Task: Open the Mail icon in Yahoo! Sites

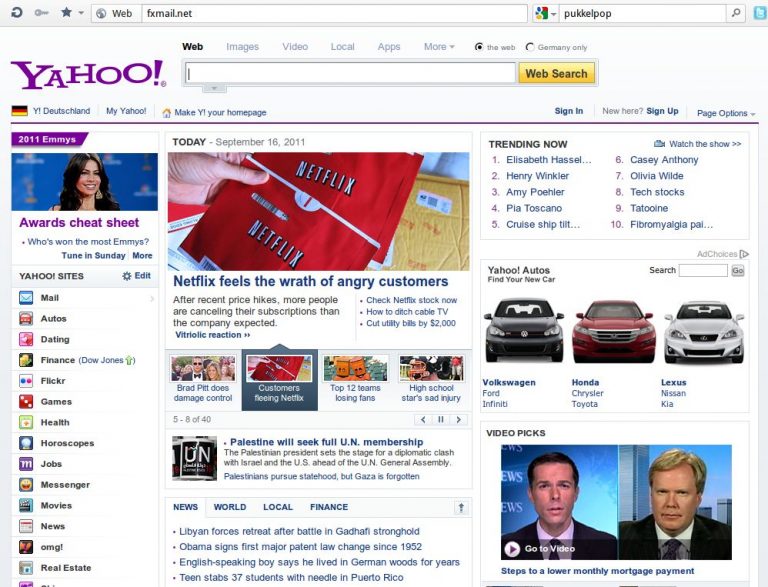Action: pos(26,297)
